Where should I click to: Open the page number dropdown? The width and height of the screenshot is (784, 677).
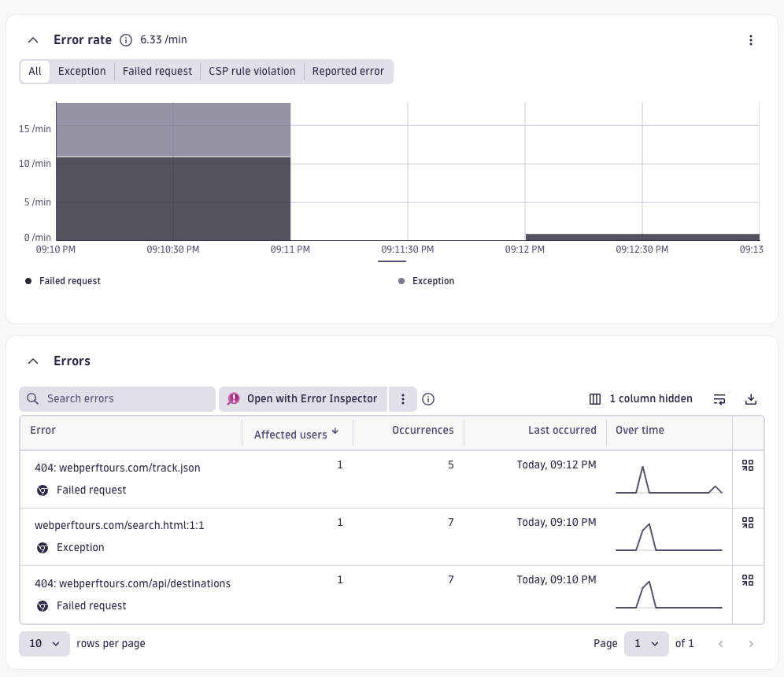(646, 643)
